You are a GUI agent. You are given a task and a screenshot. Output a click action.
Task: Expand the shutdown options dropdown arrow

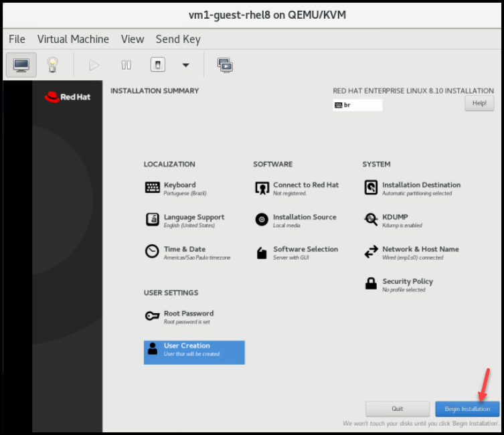[x=185, y=65]
